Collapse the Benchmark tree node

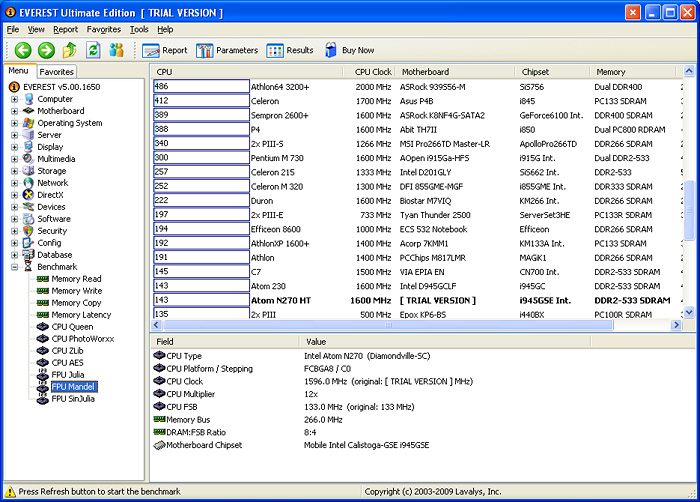coord(14,267)
